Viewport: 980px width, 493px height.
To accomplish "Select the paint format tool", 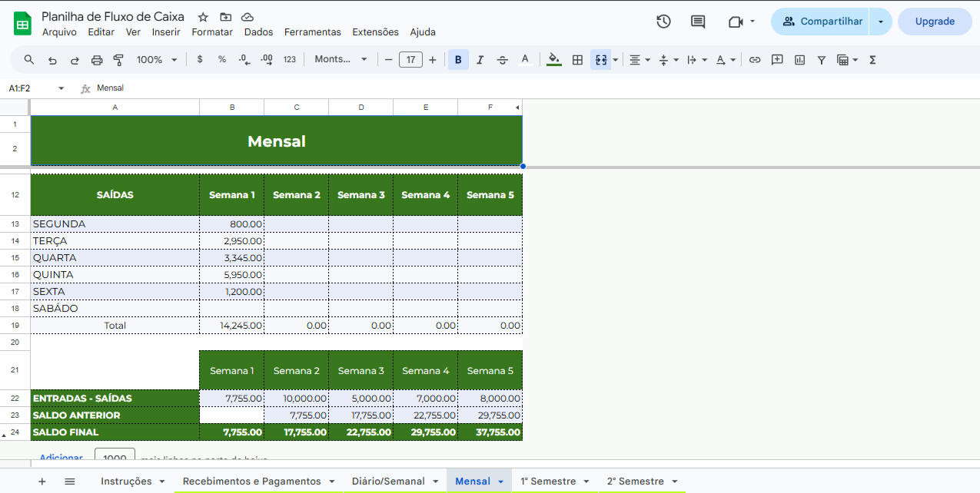I will click(x=118, y=60).
